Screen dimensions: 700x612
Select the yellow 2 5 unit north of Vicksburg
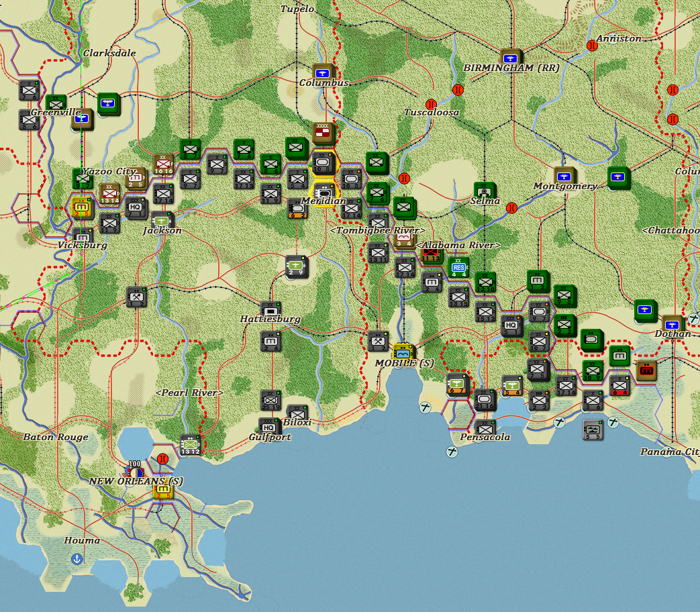point(82,207)
